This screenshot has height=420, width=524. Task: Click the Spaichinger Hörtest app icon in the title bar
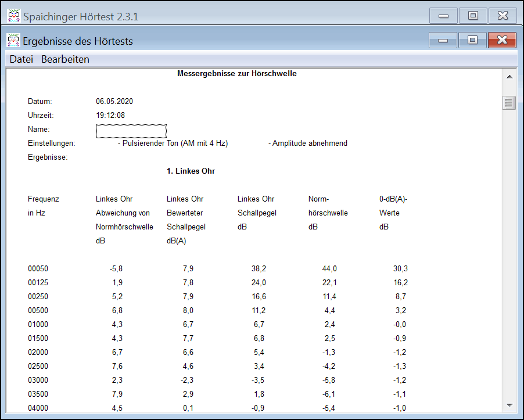tap(14, 16)
